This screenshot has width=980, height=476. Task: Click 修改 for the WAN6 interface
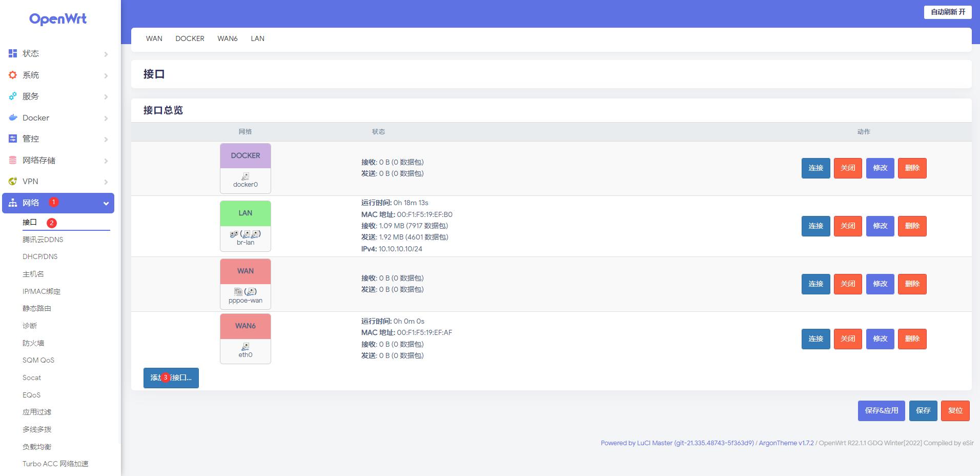(880, 339)
